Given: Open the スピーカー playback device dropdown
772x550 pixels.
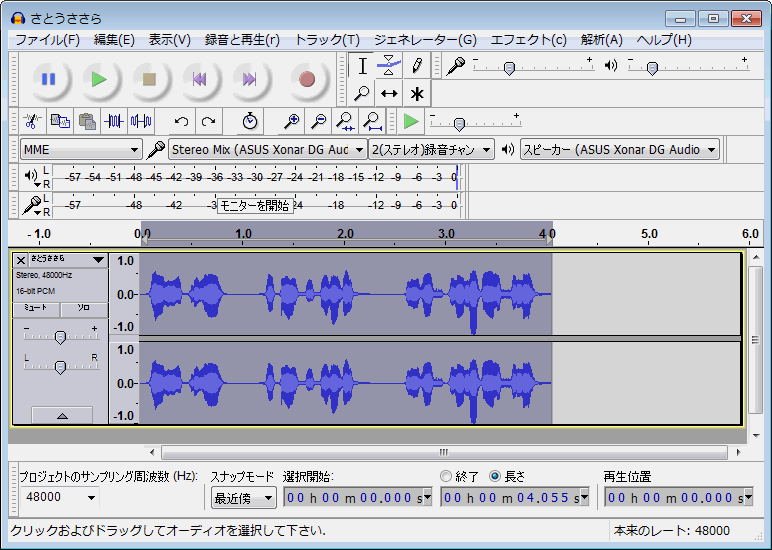Looking at the screenshot, I should click(620, 150).
